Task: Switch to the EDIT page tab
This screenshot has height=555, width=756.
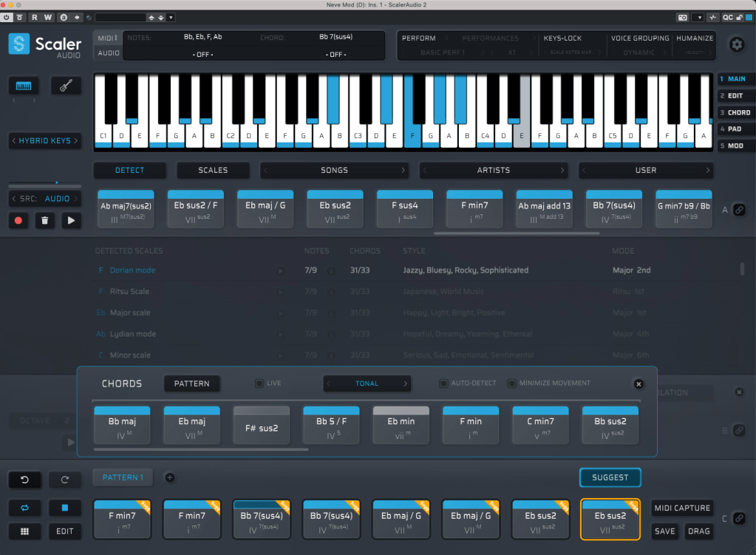Action: click(x=735, y=95)
